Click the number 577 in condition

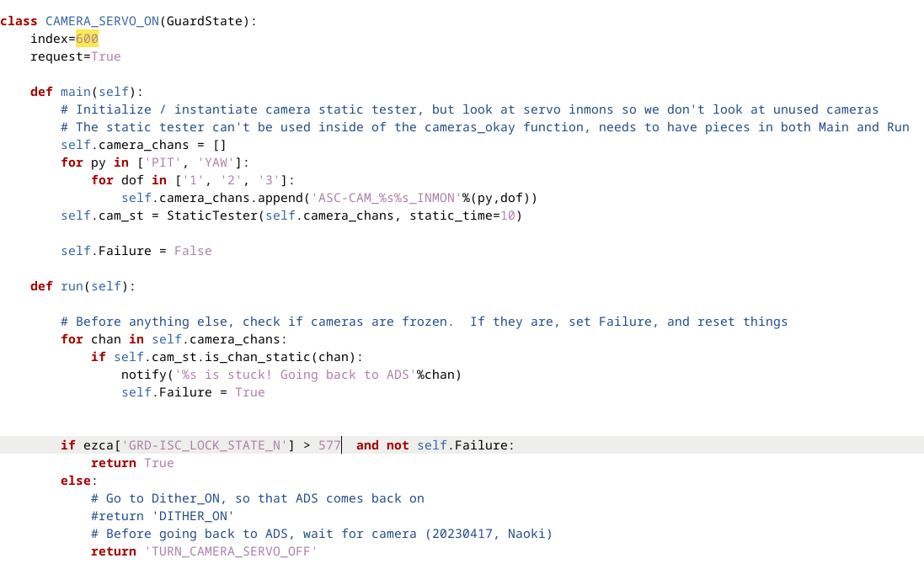coord(329,445)
